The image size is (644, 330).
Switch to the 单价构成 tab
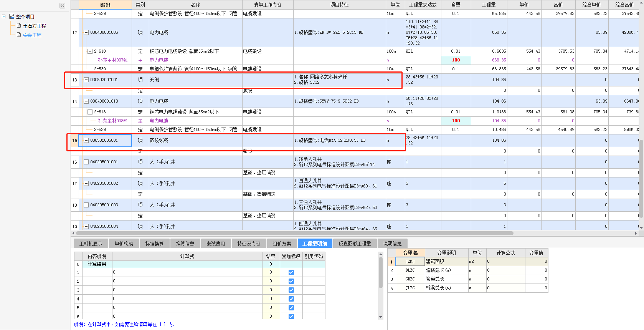pyautogui.click(x=124, y=244)
